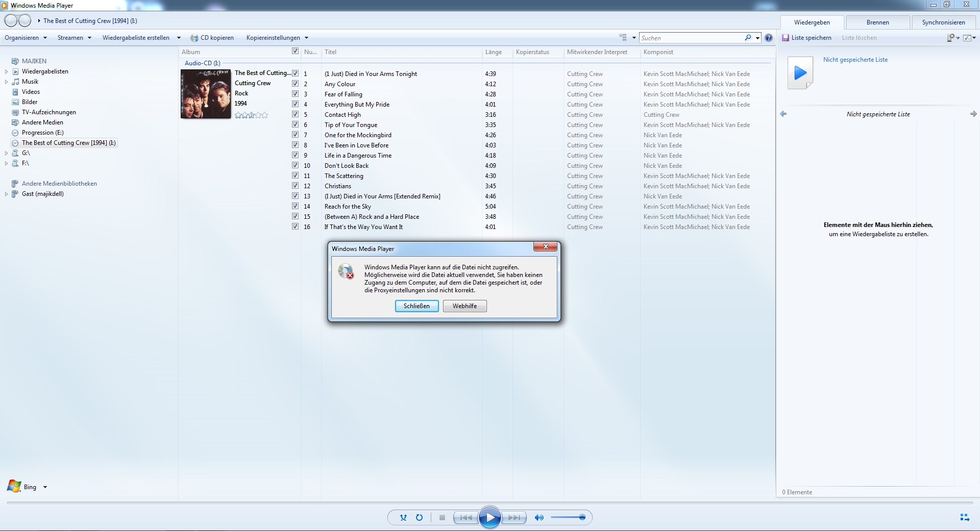The image size is (980, 531).
Task: Expand the Wiedergabelisten tree node
Action: pos(6,71)
